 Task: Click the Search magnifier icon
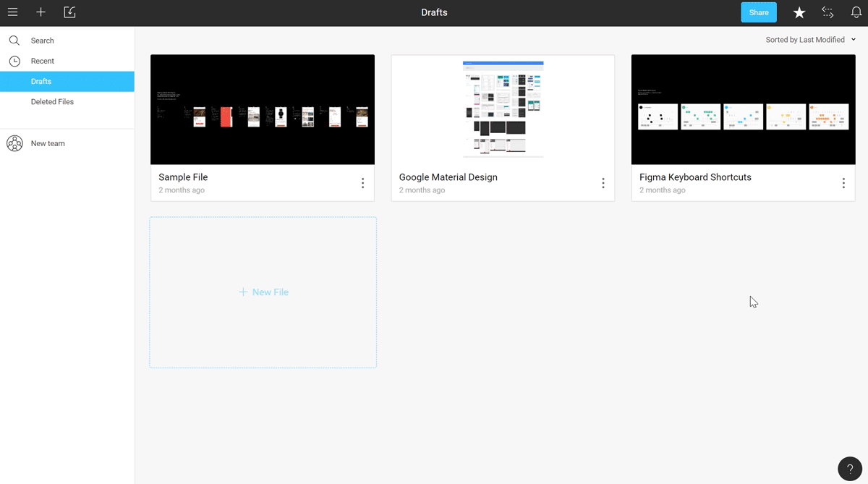[14, 41]
